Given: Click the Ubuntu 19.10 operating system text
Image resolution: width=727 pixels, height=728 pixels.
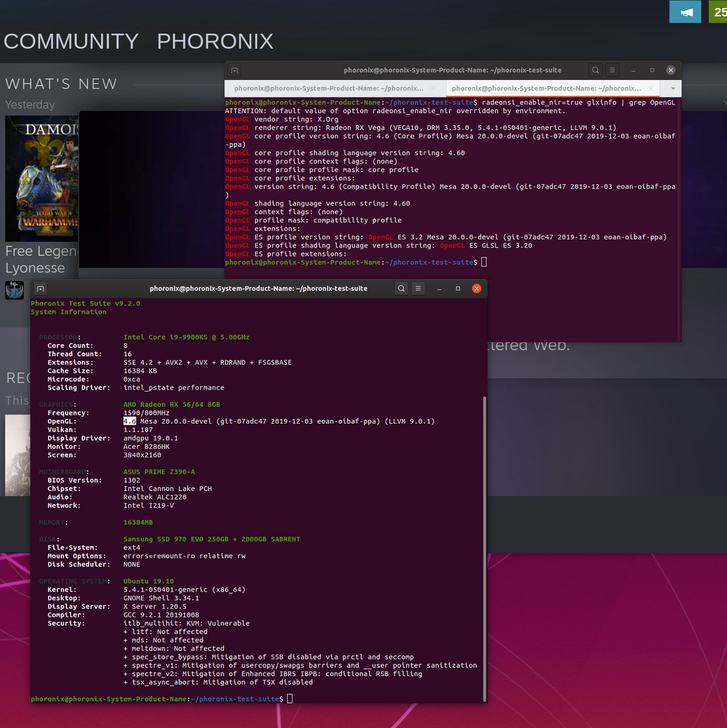Looking at the screenshot, I should pyautogui.click(x=149, y=581).
